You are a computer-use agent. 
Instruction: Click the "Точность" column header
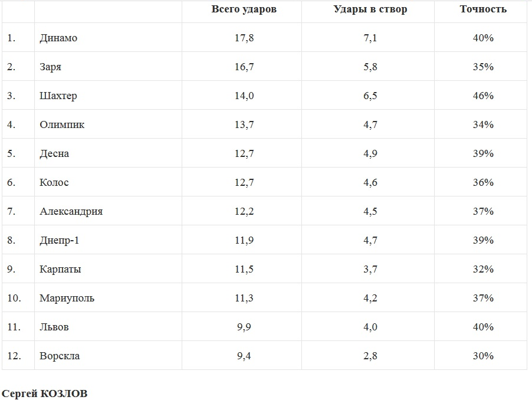tap(483, 9)
